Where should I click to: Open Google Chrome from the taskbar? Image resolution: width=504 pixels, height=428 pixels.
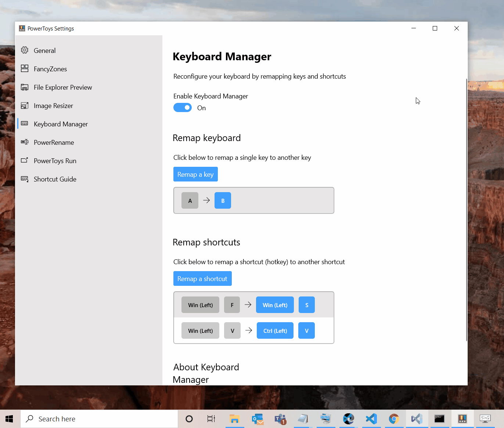[x=394, y=418]
